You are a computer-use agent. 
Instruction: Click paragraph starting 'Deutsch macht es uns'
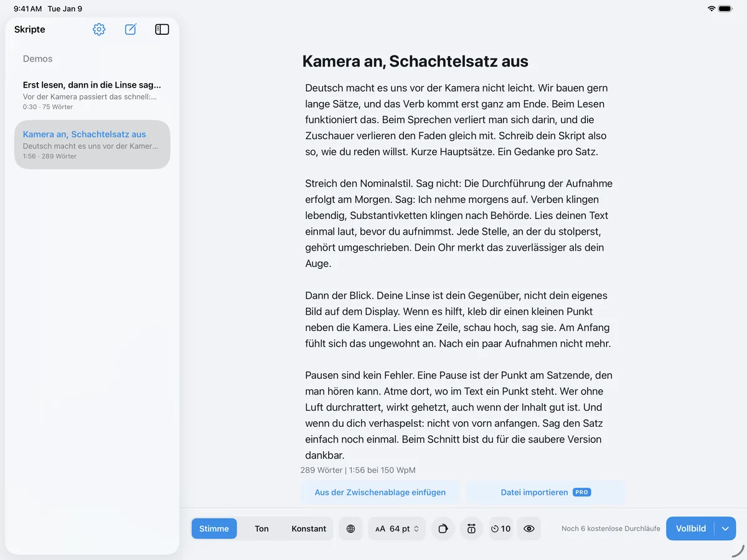457,119
